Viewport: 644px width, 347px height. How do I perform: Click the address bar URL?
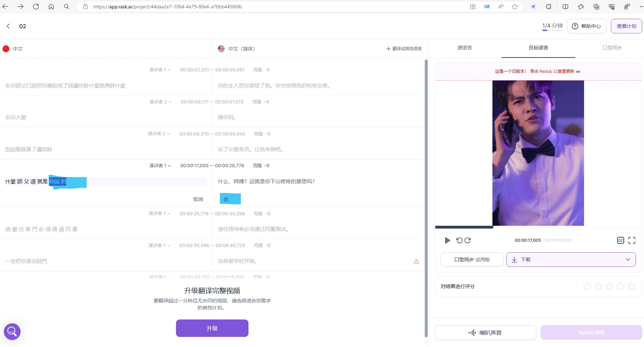tap(167, 7)
